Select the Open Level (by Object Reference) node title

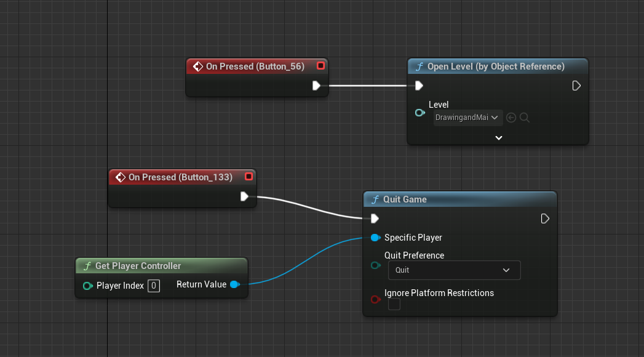tap(496, 66)
